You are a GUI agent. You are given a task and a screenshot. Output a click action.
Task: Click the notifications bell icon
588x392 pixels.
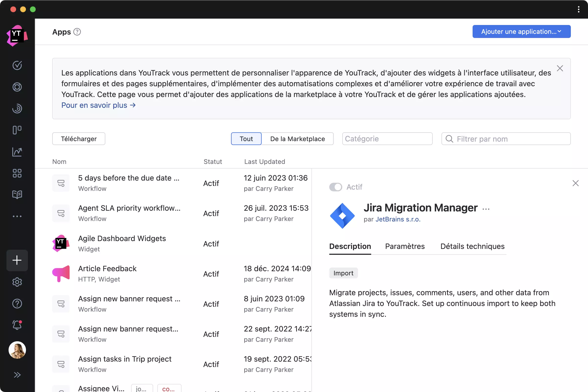tap(17, 325)
